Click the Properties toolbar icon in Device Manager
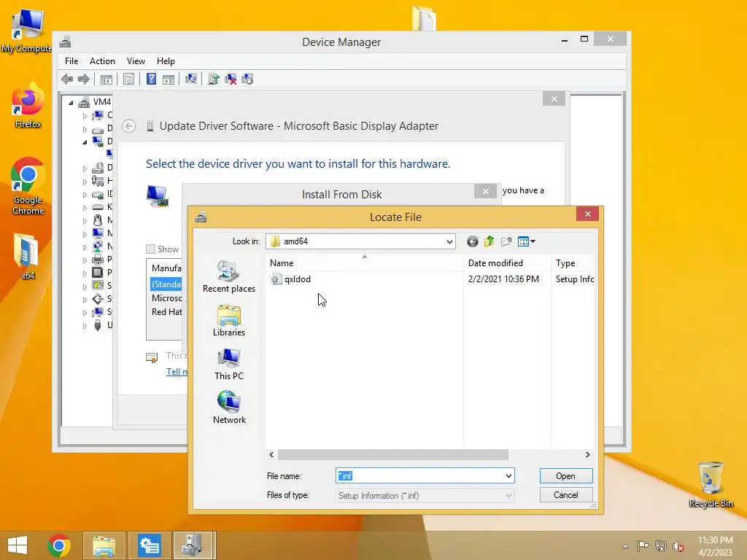The image size is (747, 560). (x=128, y=79)
